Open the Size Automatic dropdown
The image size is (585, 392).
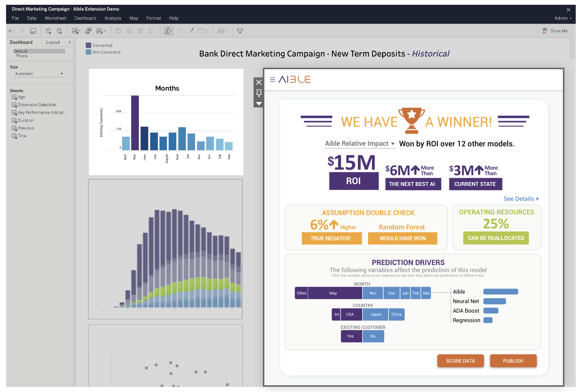tap(39, 74)
